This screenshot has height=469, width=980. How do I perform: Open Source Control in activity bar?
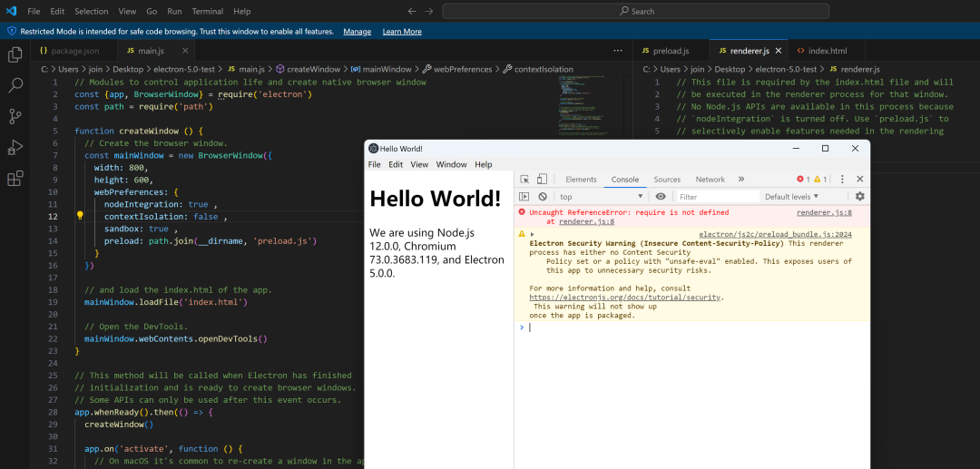point(15,116)
